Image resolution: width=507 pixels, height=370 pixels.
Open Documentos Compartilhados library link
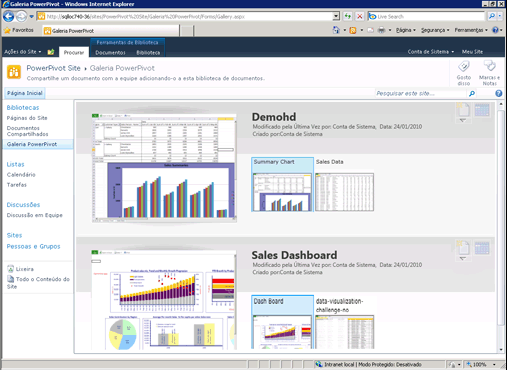(x=27, y=131)
